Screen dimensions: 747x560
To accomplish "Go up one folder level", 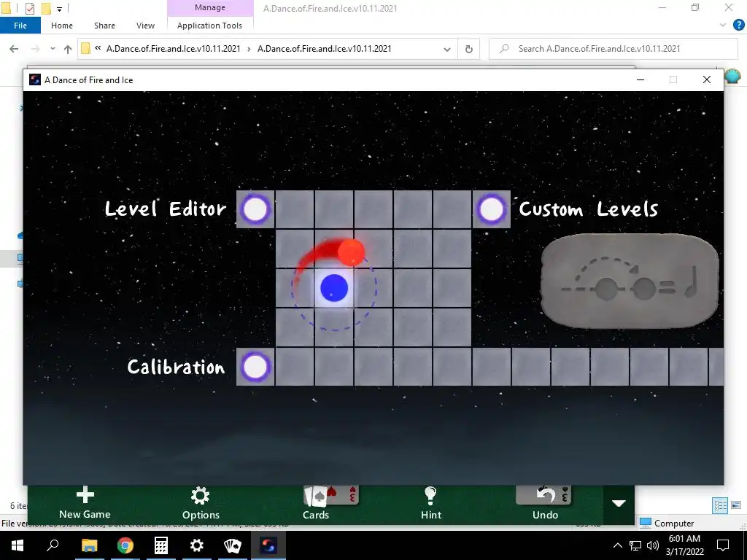I will pyautogui.click(x=68, y=49).
